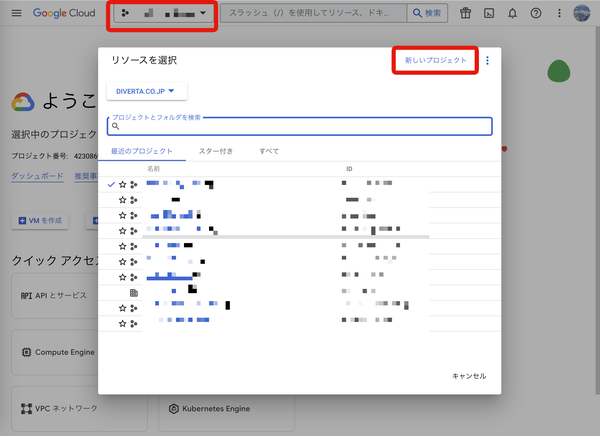Toggle star on the fifth project row
Viewport: 600px width, 436px height.
(x=122, y=246)
